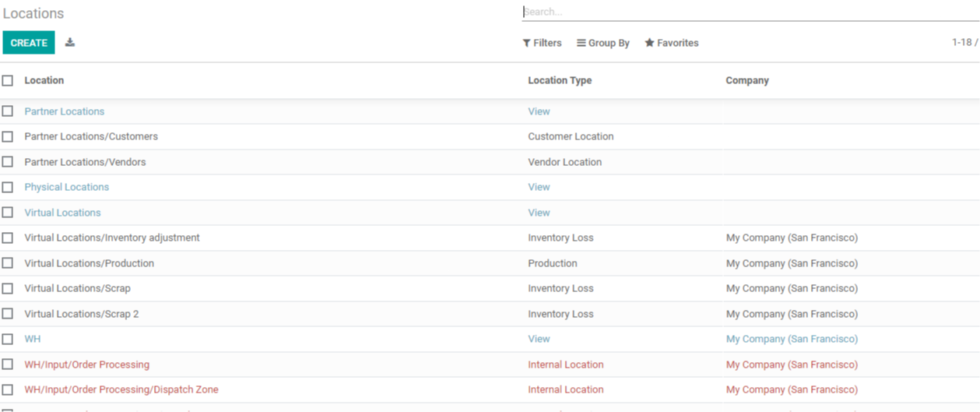Click Inventory Loss in Scrap 2 row

click(560, 314)
